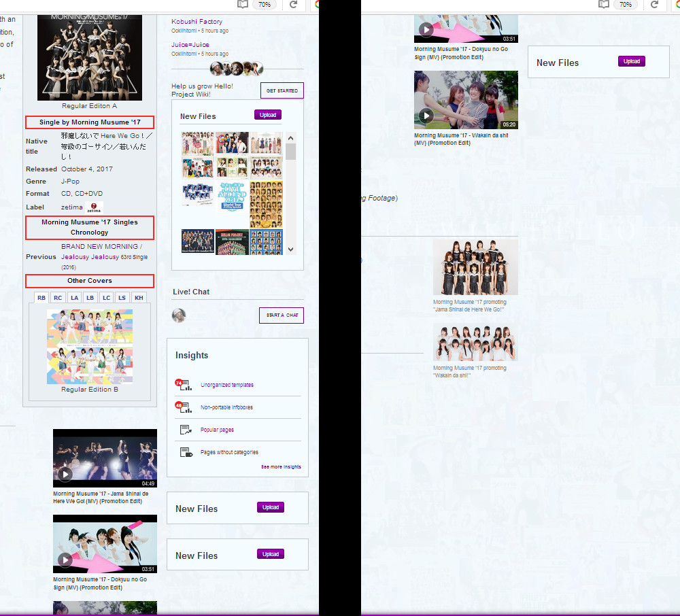
Task: Click first contributor avatar with white cap
Action: pyautogui.click(x=216, y=69)
